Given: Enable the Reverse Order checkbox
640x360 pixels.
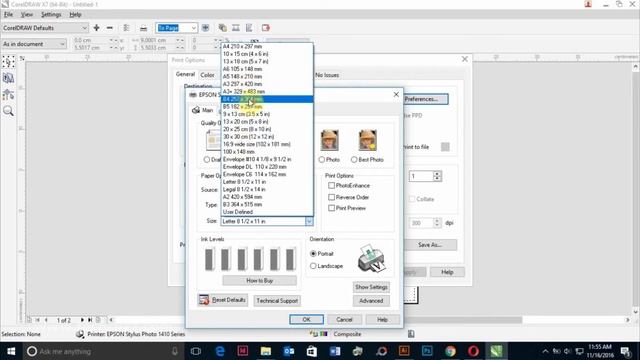Looking at the screenshot, I should pos(331,197).
